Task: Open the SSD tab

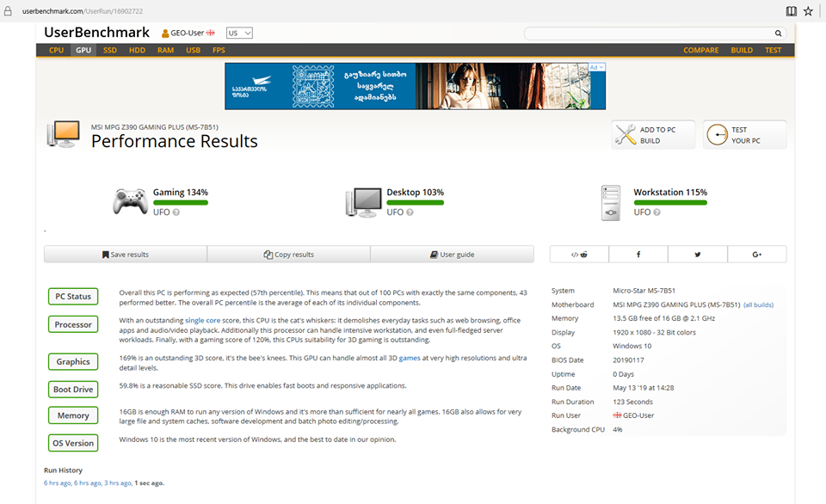Action: click(110, 50)
